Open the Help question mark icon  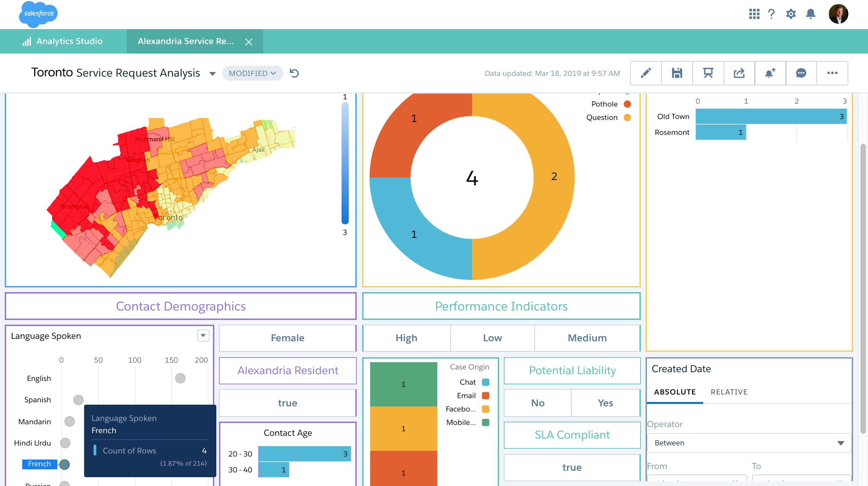(771, 14)
